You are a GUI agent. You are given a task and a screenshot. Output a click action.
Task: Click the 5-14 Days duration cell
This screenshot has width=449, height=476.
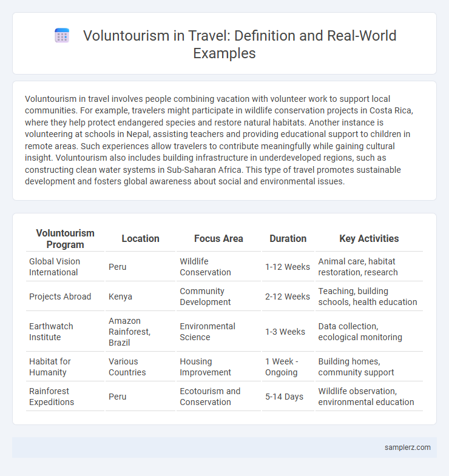click(288, 397)
